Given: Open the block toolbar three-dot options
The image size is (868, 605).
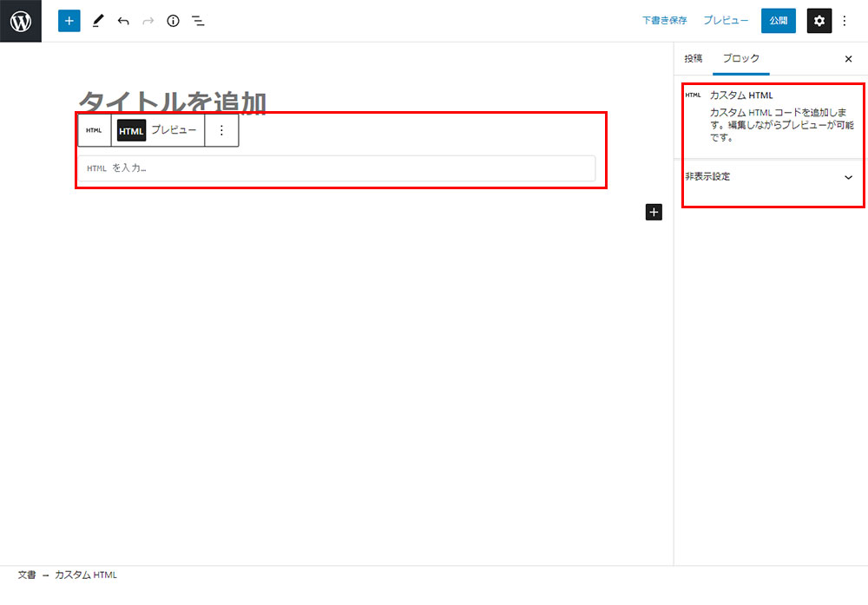Looking at the screenshot, I should click(x=221, y=130).
